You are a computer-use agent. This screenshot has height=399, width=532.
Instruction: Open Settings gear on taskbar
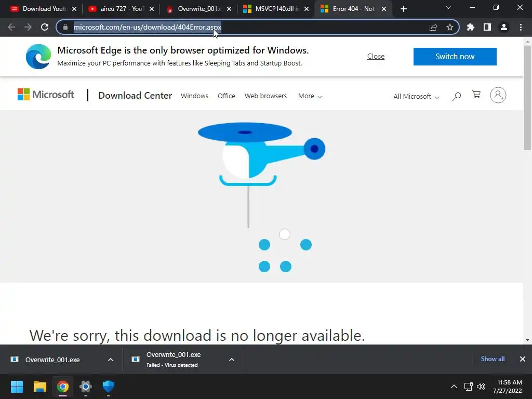point(86,387)
